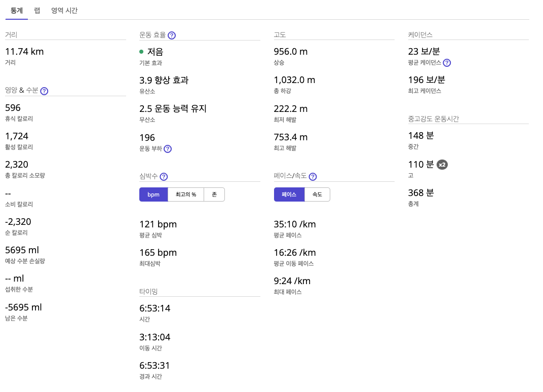The image size is (543, 392).
Task: Click help icon next to 페이스/속도
Action: pyautogui.click(x=313, y=177)
